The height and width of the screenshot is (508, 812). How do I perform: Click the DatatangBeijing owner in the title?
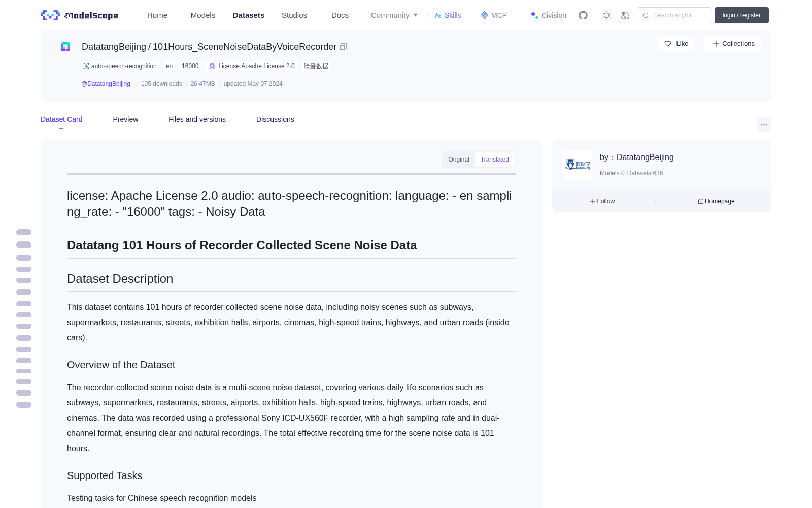click(114, 47)
